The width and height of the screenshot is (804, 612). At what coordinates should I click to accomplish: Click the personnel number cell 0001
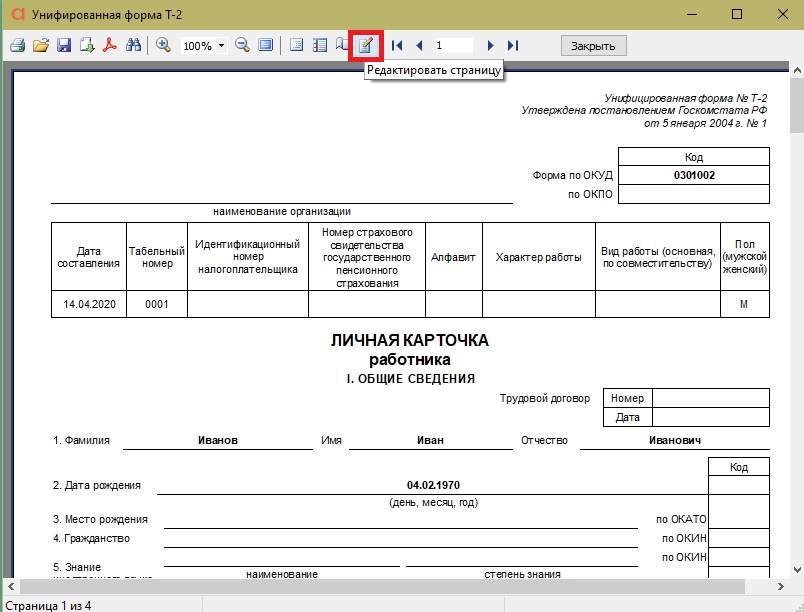pyautogui.click(x=157, y=304)
